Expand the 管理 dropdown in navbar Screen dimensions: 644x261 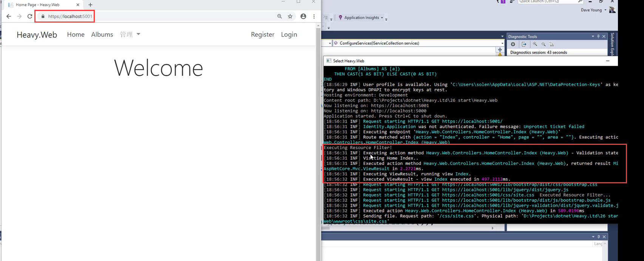pyautogui.click(x=130, y=34)
